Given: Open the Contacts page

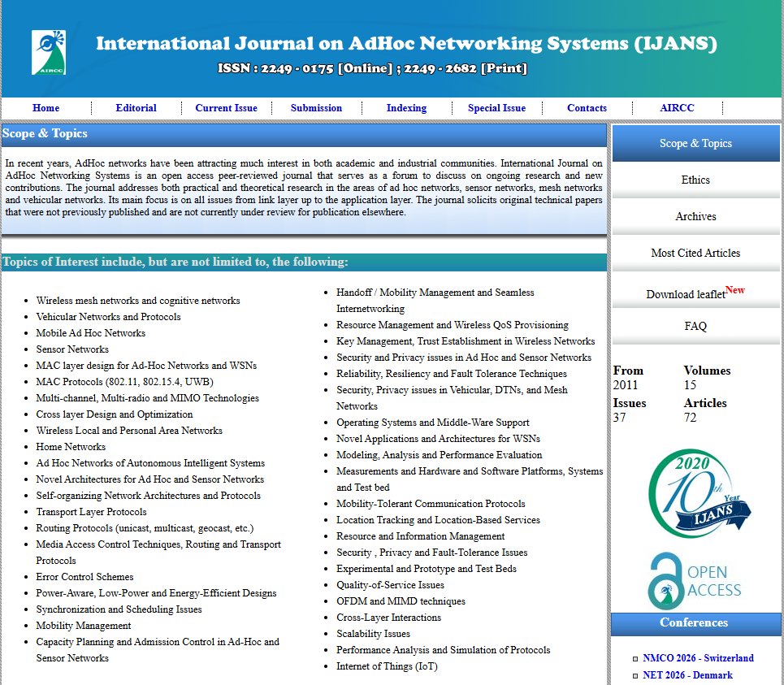Looking at the screenshot, I should pos(587,107).
